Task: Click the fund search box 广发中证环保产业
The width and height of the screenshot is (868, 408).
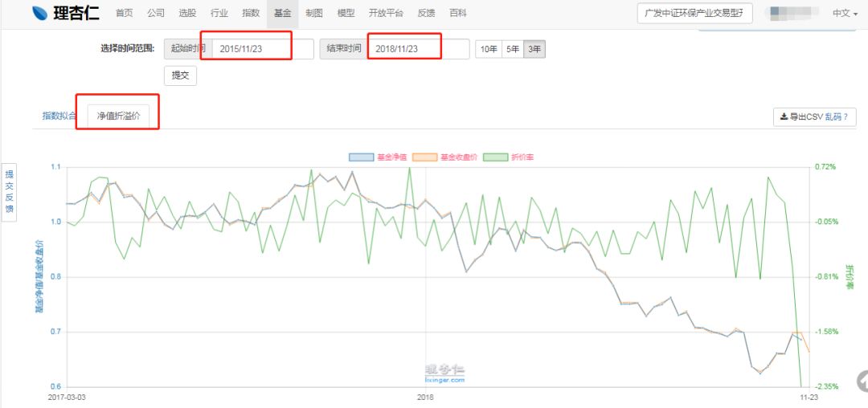Action: [x=694, y=14]
